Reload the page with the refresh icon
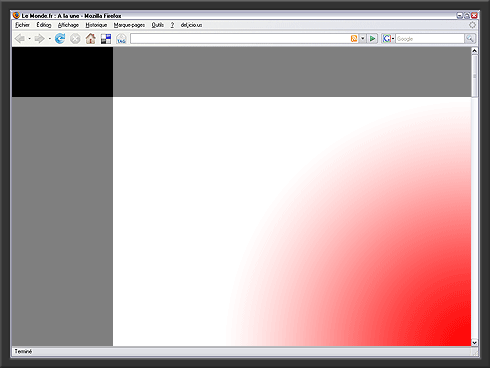The width and height of the screenshot is (490, 368). pyautogui.click(x=60, y=39)
